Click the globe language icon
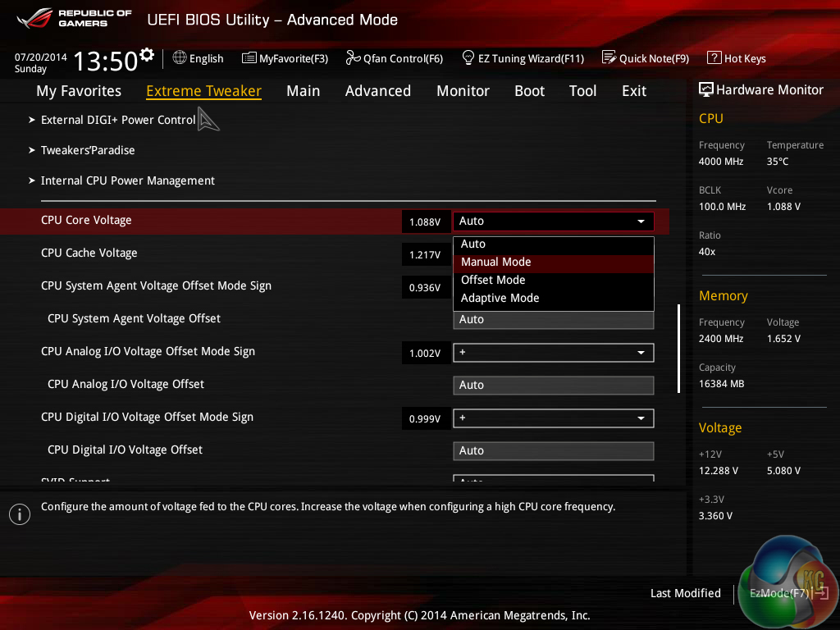The height and width of the screenshot is (630, 840). point(180,57)
